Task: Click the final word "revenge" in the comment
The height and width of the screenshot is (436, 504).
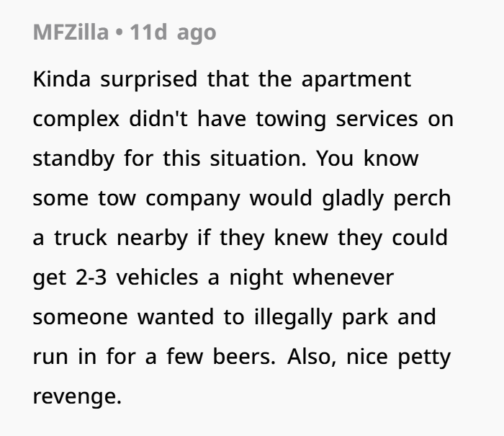Action: point(77,398)
